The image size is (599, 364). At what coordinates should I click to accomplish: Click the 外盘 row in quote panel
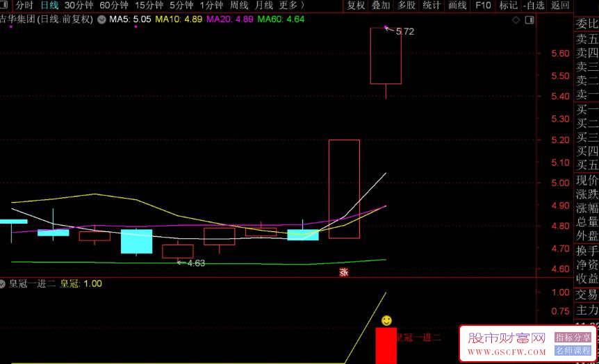586,236
